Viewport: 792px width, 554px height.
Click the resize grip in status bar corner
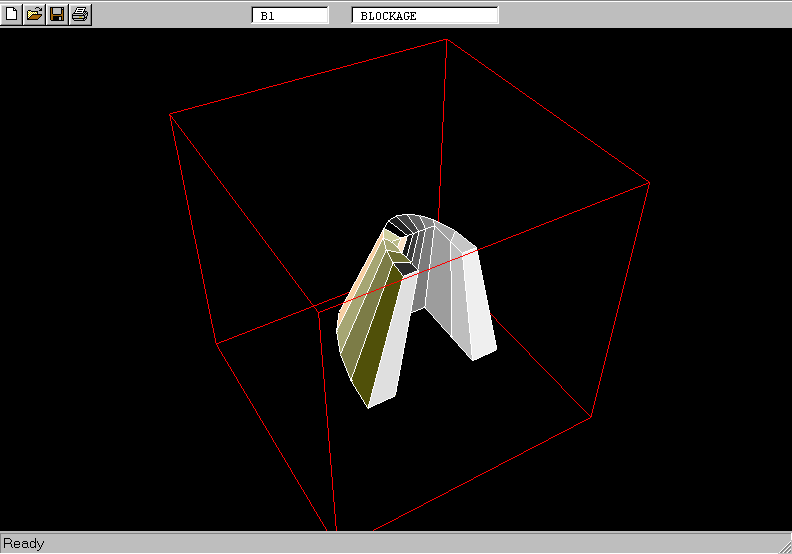783,545
